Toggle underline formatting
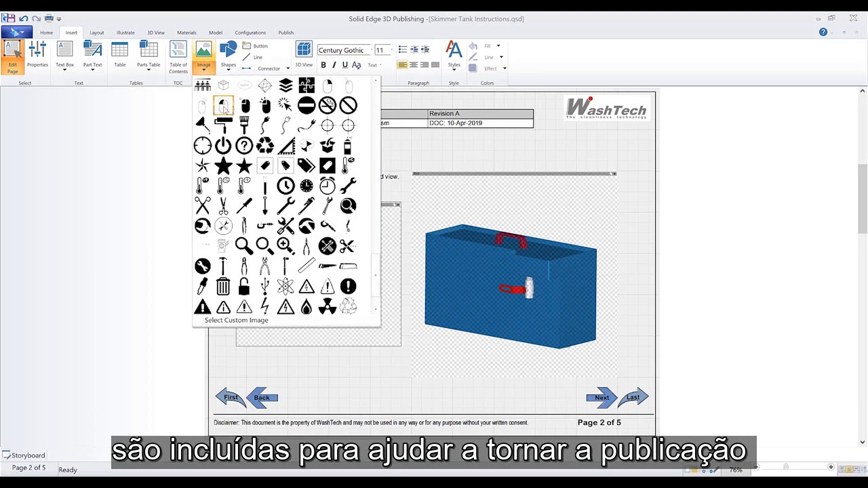The image size is (868, 488). [345, 65]
